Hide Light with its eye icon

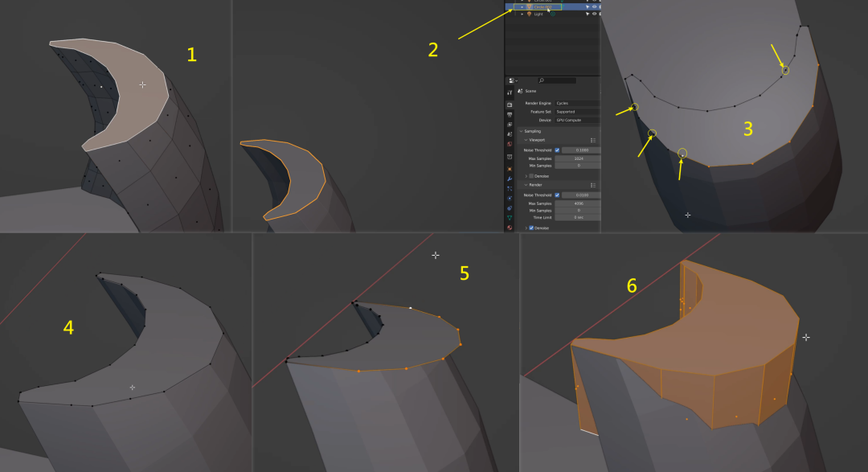point(594,14)
